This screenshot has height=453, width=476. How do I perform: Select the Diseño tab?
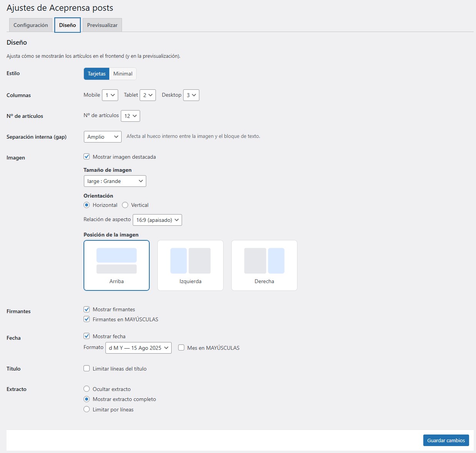[x=67, y=25]
